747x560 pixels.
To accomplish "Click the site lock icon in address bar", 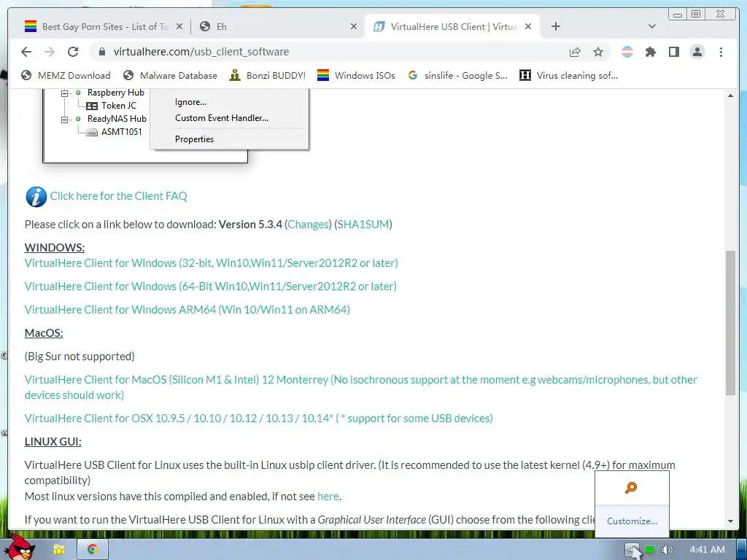I will (101, 52).
